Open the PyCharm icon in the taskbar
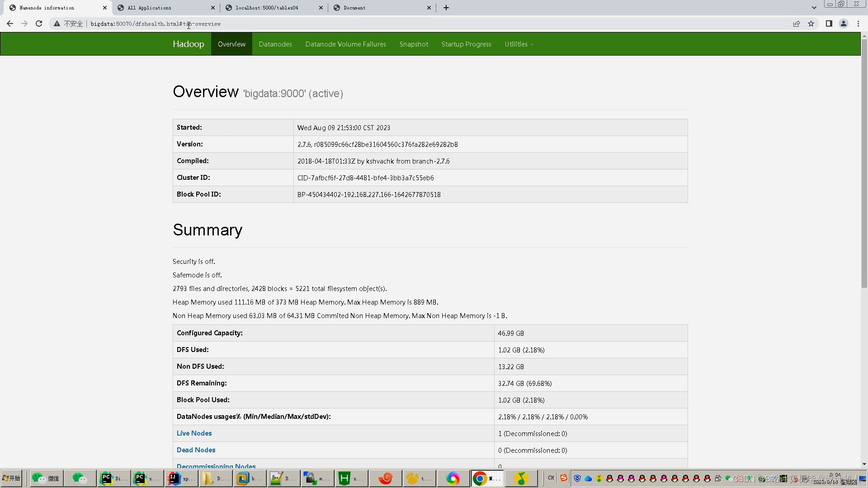Viewport: 868px width, 488px height. pyautogui.click(x=107, y=478)
